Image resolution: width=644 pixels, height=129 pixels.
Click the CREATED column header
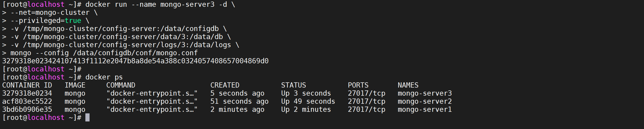[x=225, y=85]
